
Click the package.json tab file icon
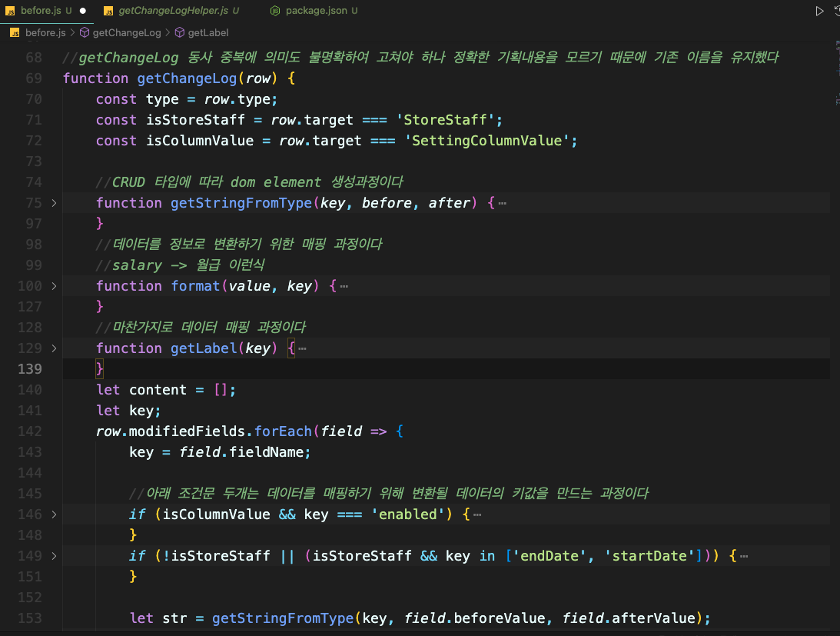tap(275, 11)
